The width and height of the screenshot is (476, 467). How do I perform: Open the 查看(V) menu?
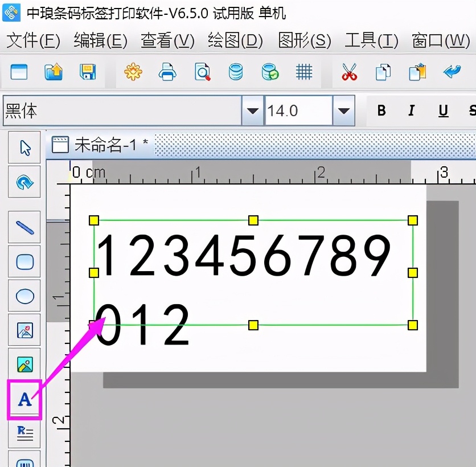coord(167,40)
